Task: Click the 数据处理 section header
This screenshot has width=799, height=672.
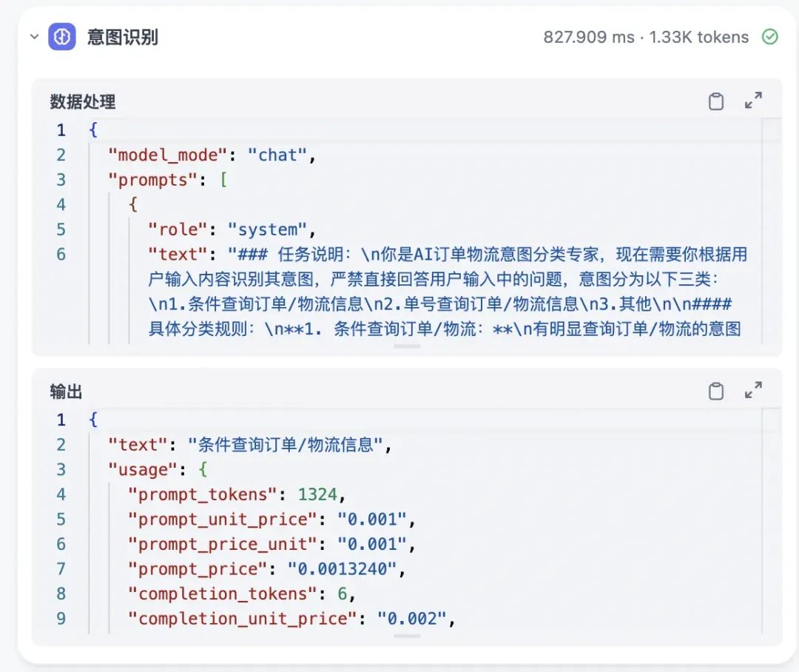Action: tap(83, 101)
